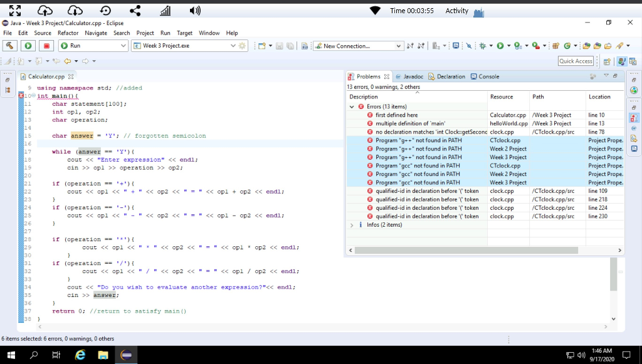Open Internet Explorer from taskbar
642x364 pixels.
[x=80, y=355]
